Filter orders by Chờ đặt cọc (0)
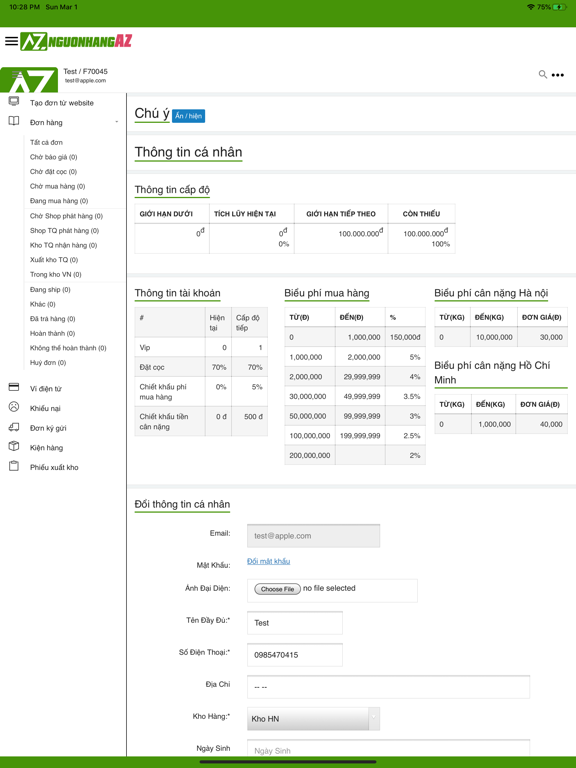The width and height of the screenshot is (576, 768). 53,172
